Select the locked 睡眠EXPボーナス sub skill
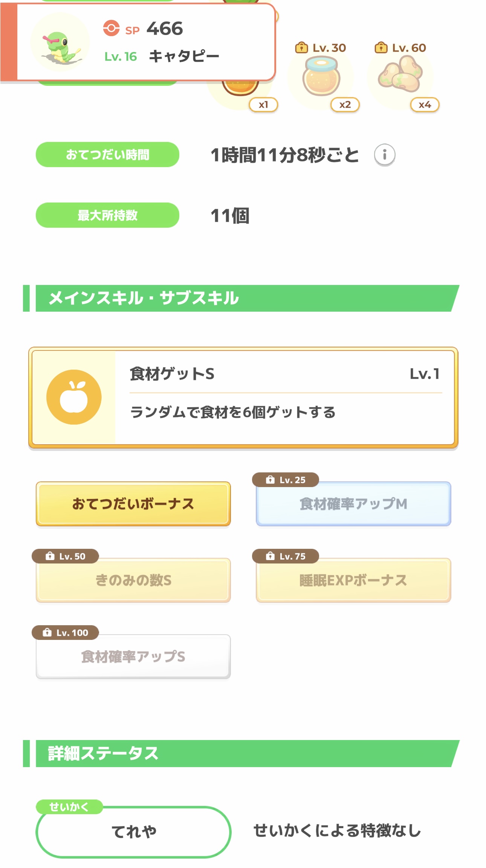This screenshot has height=868, width=486. 353,580
